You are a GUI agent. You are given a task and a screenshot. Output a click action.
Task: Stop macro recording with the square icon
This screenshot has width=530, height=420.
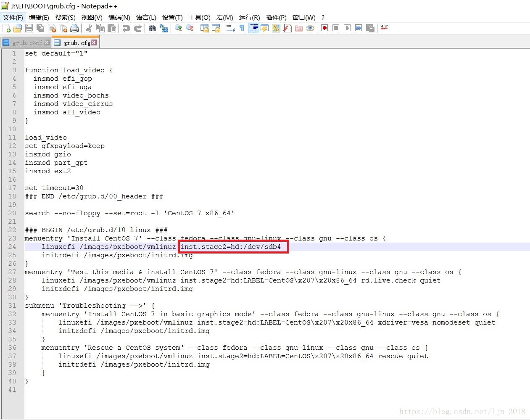pos(336,28)
